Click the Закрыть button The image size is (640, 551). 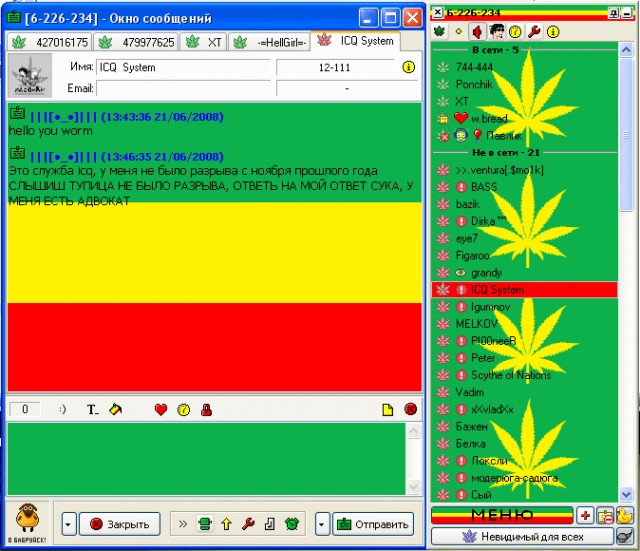coord(120,524)
